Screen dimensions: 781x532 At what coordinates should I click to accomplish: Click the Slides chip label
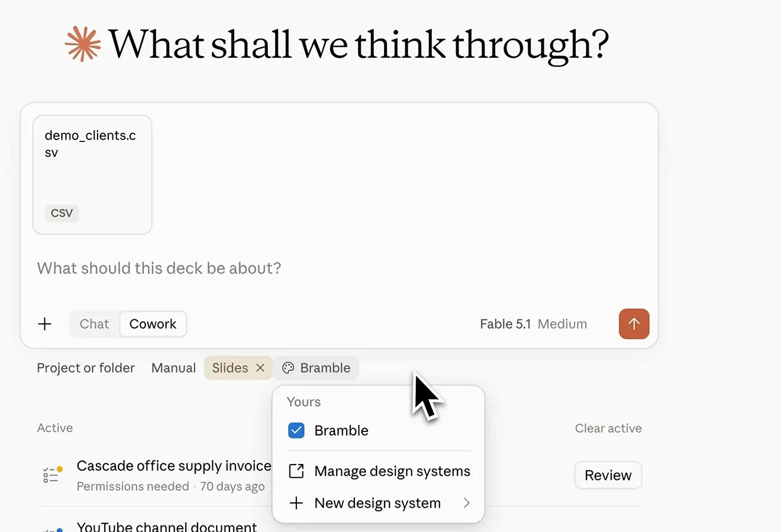(x=230, y=368)
